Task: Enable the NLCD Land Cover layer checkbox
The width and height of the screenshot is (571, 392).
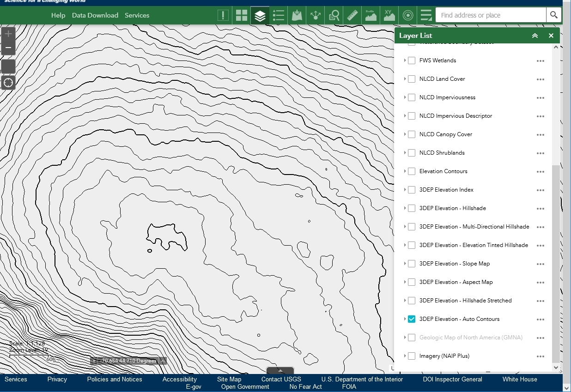Action: tap(412, 79)
